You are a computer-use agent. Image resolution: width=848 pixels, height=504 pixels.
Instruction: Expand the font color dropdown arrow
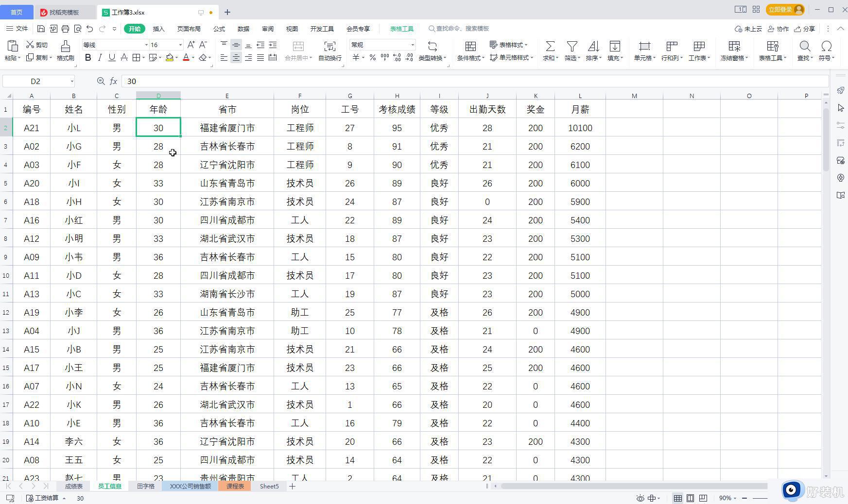193,58
